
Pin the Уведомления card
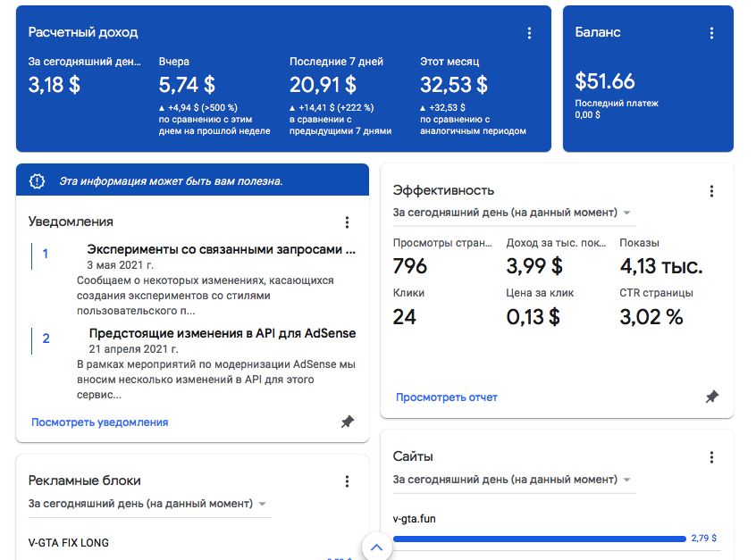coord(347,422)
